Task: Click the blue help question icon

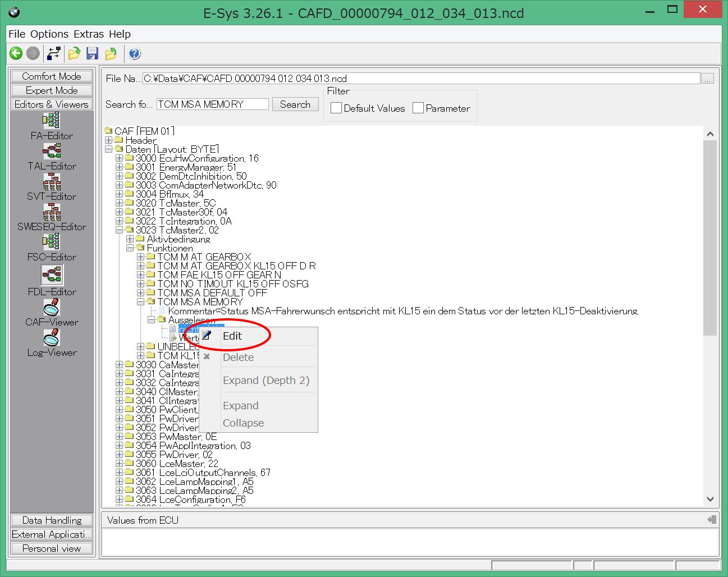Action: [135, 53]
